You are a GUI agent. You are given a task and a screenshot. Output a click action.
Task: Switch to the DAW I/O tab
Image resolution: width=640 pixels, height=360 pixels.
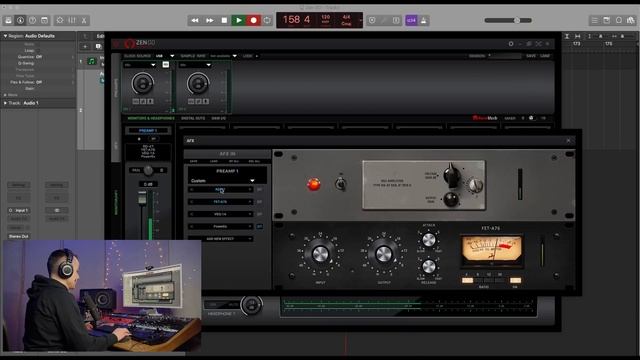pos(219,118)
